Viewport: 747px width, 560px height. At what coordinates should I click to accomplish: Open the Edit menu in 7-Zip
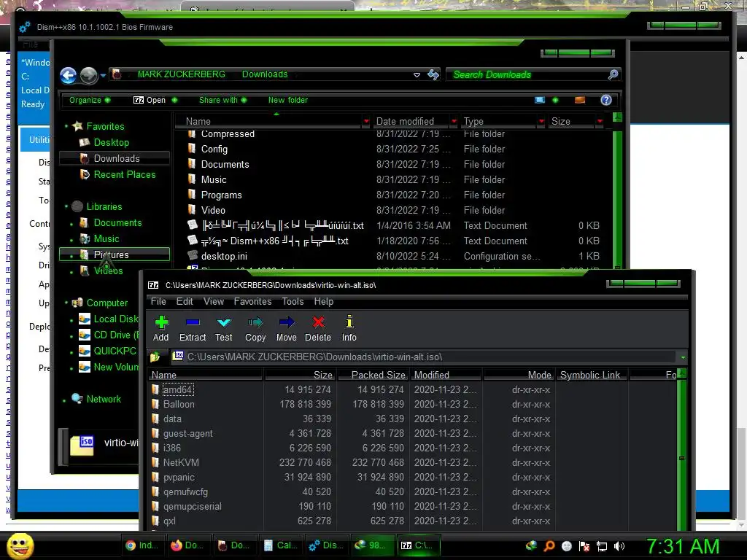coord(185,301)
